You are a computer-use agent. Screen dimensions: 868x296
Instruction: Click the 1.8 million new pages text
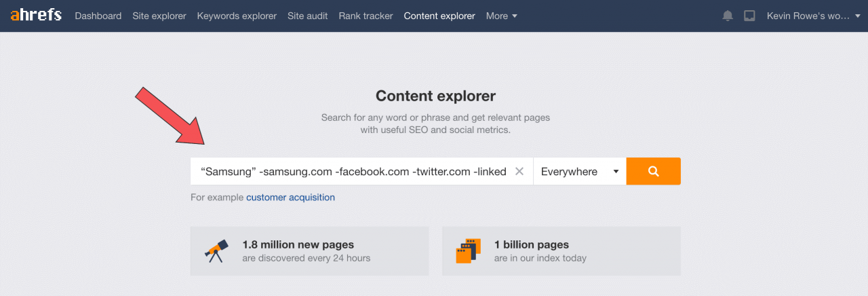click(298, 244)
